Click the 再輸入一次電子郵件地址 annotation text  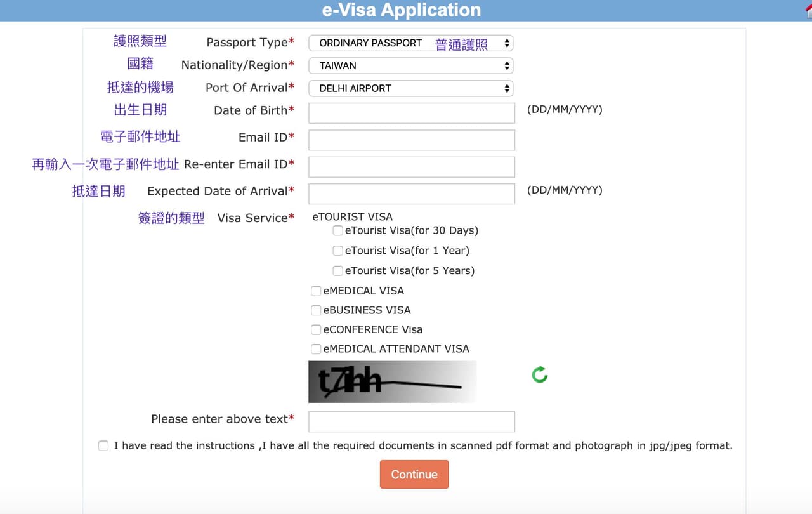(x=105, y=164)
